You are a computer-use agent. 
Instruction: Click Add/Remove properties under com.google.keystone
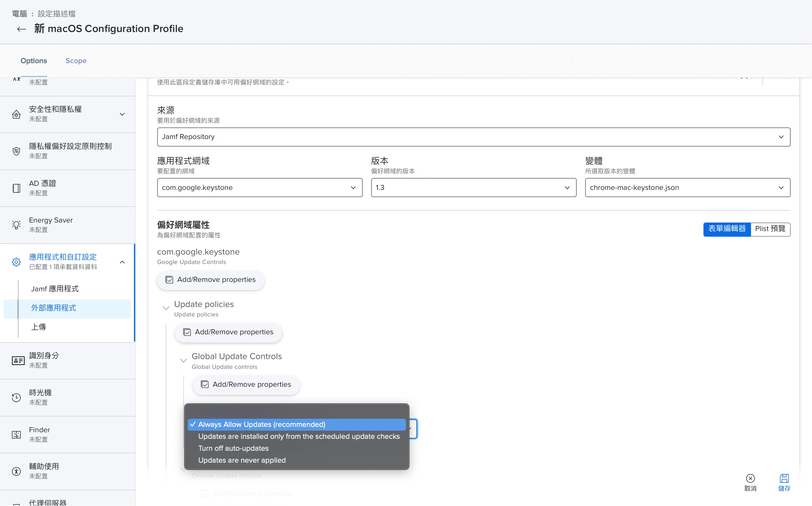click(211, 280)
